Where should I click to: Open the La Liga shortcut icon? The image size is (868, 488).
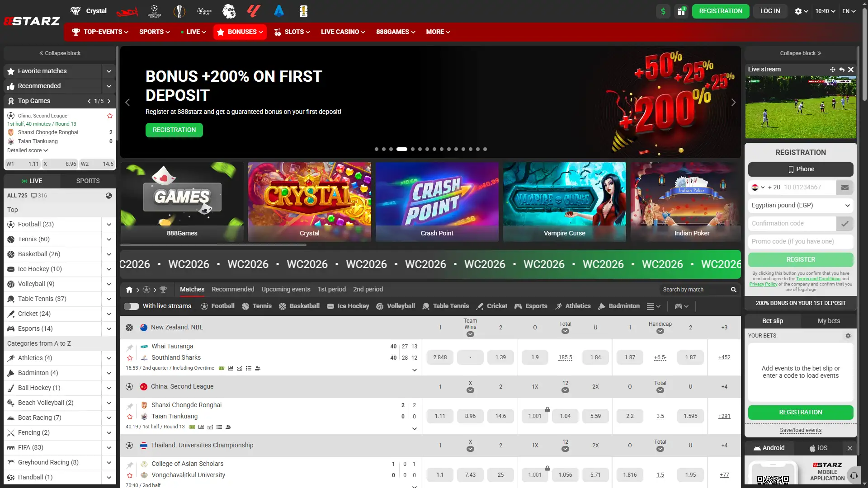point(254,11)
